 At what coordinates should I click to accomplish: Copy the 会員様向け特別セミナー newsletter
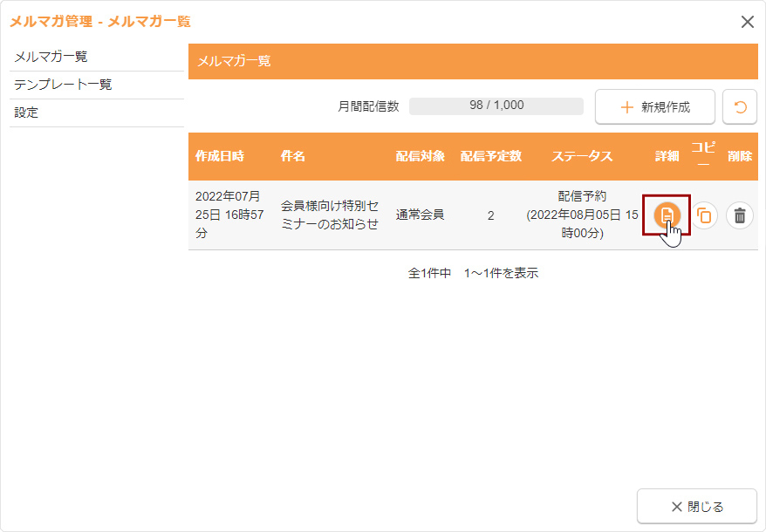(704, 215)
